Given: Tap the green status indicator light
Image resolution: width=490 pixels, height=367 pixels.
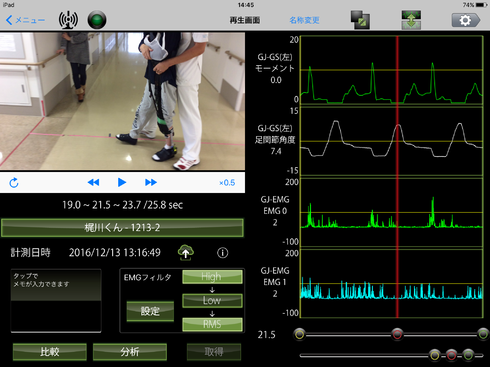Looking at the screenshot, I should coord(97,20).
